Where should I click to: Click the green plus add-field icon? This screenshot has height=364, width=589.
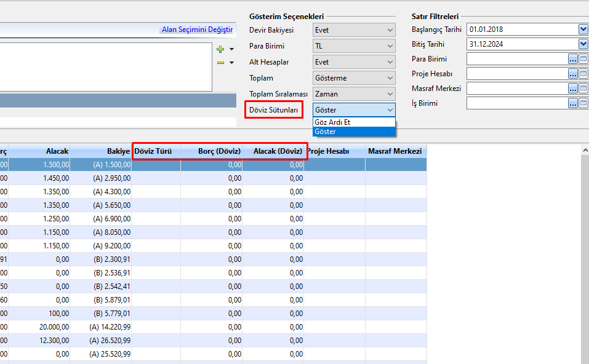coord(220,49)
